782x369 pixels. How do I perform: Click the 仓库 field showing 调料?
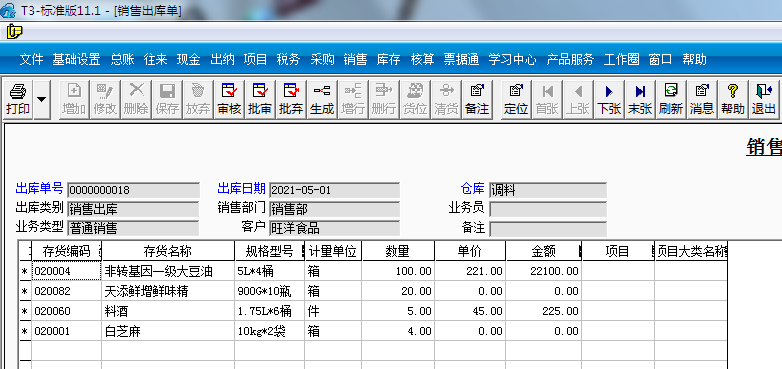pyautogui.click(x=548, y=190)
